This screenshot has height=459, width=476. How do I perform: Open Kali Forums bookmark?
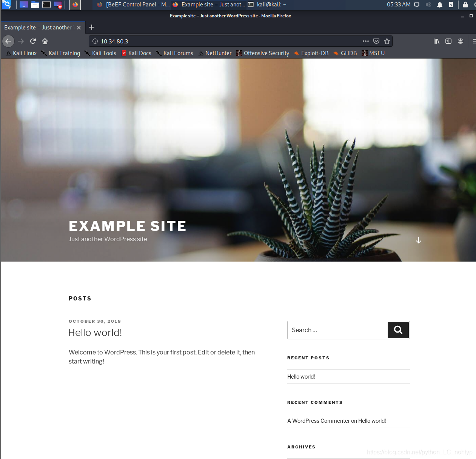[x=174, y=53]
